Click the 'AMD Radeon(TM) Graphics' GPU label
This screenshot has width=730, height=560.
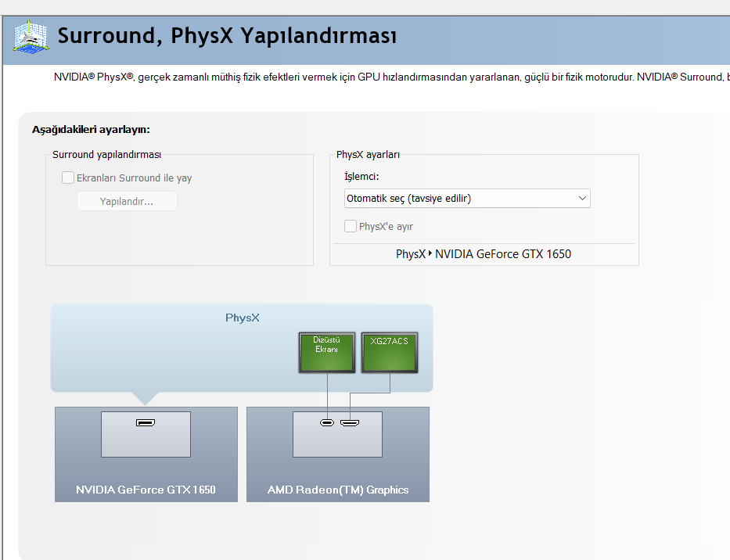pyautogui.click(x=338, y=490)
